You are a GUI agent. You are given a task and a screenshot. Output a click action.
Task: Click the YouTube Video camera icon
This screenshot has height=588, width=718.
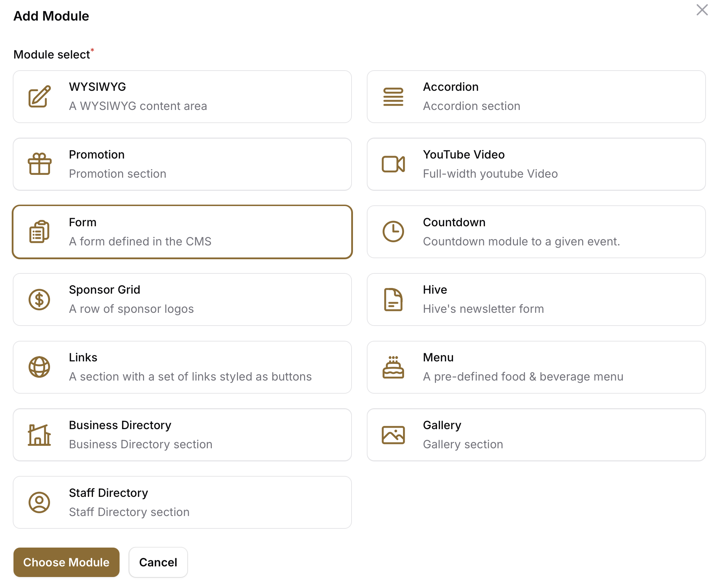click(393, 164)
